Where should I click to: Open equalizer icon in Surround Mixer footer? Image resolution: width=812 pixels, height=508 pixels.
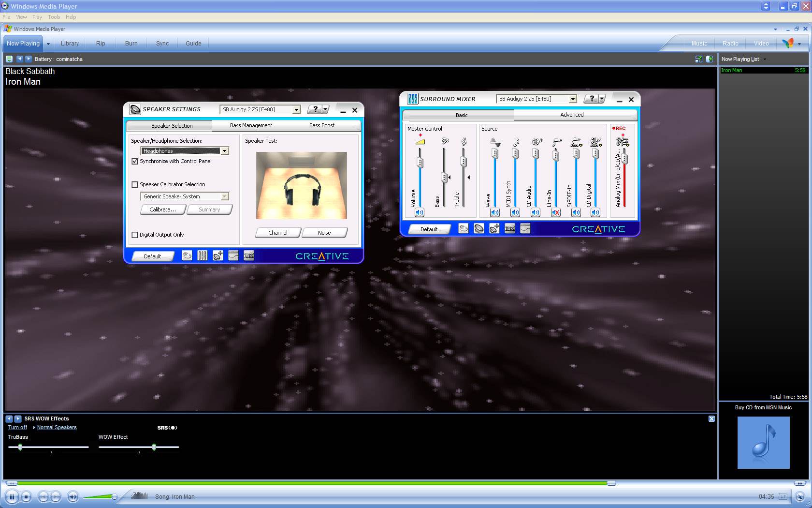click(525, 228)
